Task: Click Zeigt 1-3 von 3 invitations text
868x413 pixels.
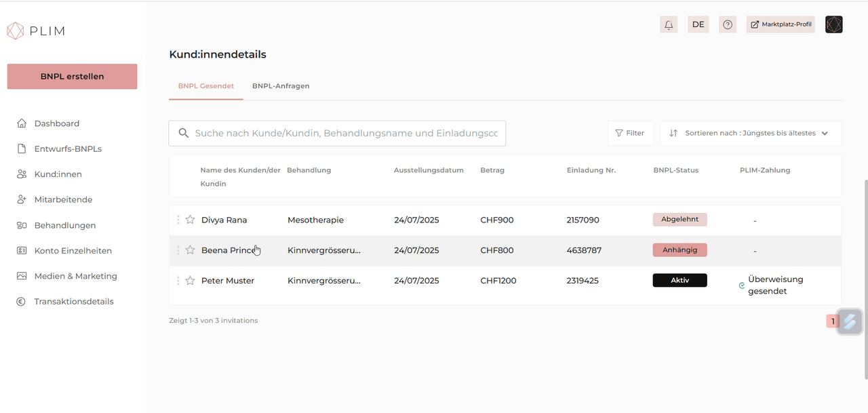Action: coord(214,320)
